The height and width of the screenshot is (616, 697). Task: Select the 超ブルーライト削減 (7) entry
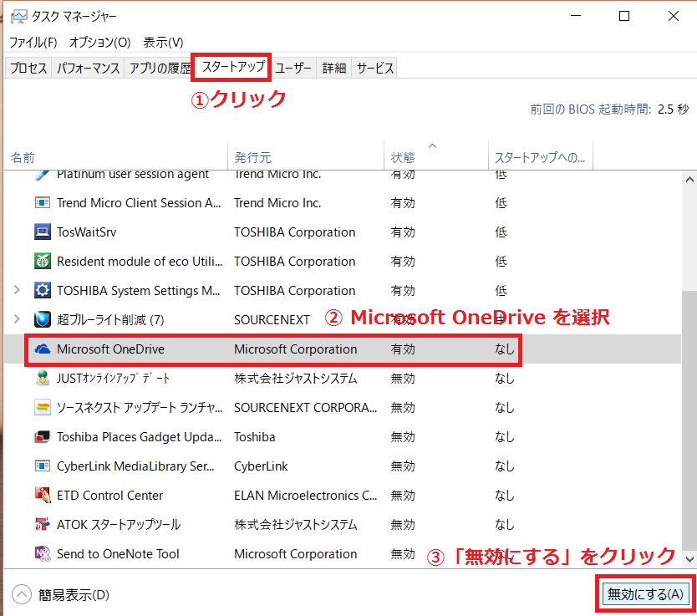pos(110,320)
